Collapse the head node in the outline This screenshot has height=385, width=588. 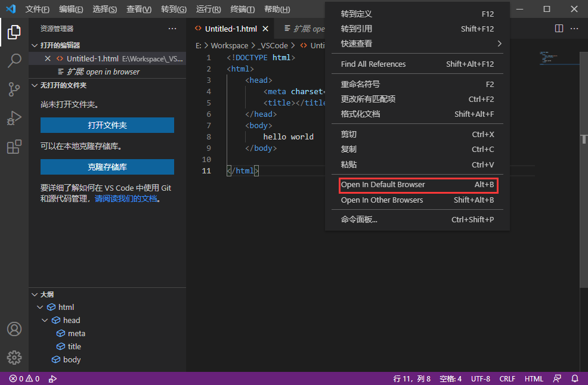[x=44, y=320]
